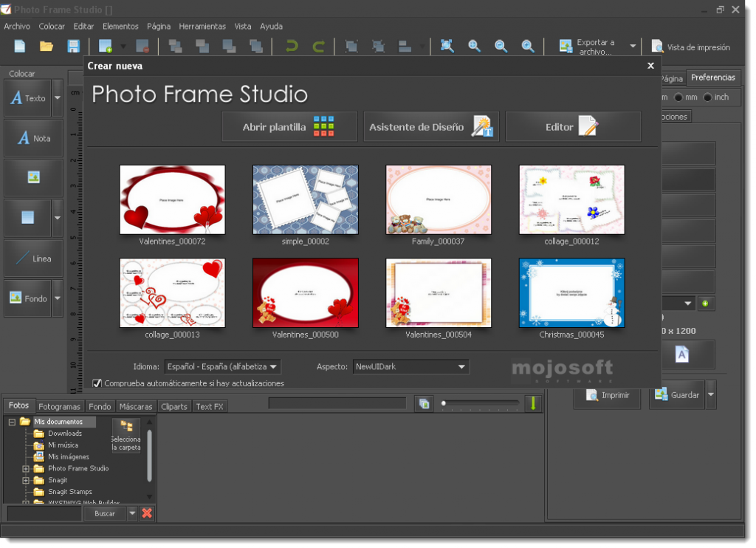Switch to the Máscaras tab
The width and height of the screenshot is (756, 548).
tap(136, 406)
